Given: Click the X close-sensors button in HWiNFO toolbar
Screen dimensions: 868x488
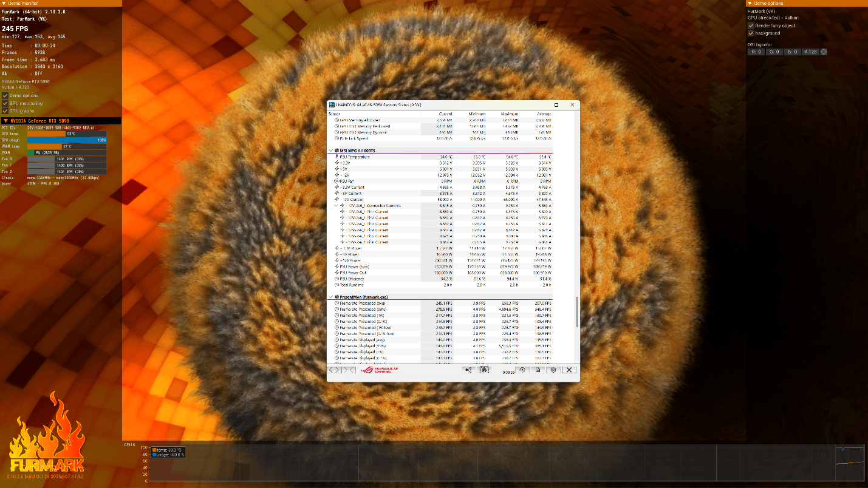Looking at the screenshot, I should (x=569, y=370).
